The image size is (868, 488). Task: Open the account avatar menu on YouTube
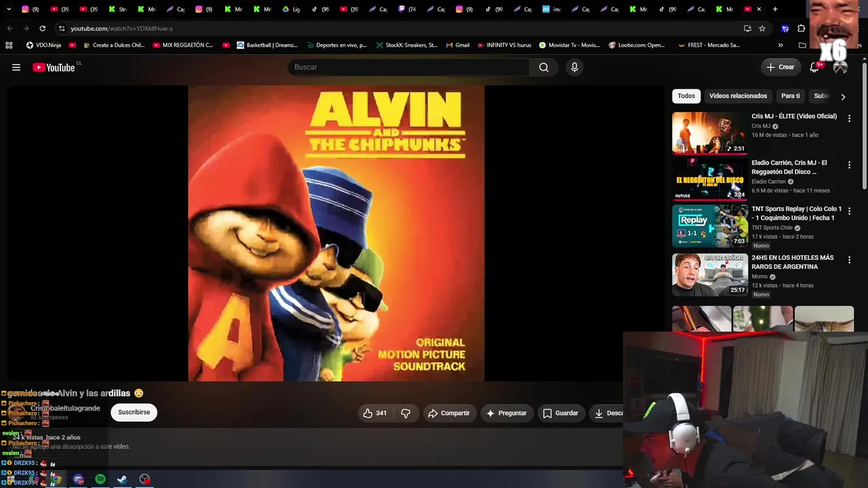click(x=840, y=67)
